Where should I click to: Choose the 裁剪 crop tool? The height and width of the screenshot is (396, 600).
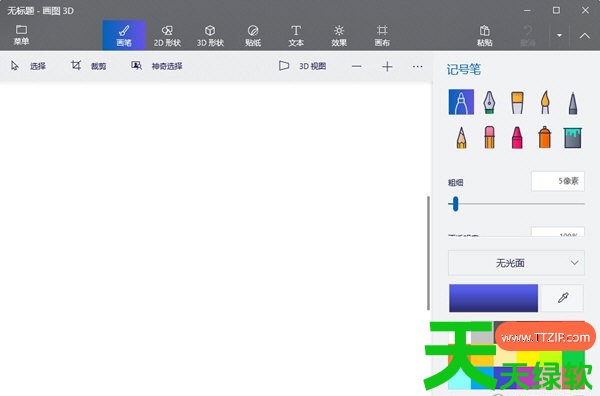pyautogui.click(x=89, y=66)
